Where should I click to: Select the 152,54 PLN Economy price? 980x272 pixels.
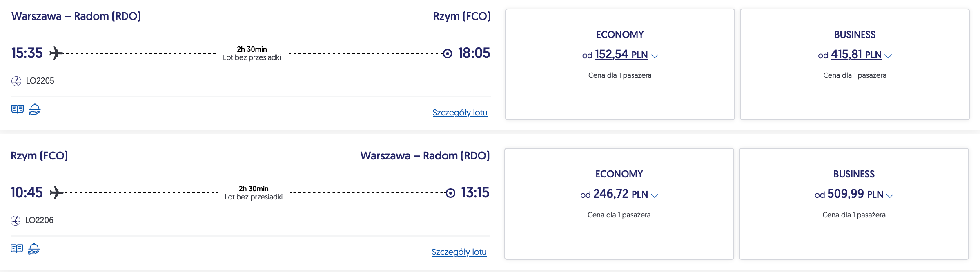click(x=621, y=55)
